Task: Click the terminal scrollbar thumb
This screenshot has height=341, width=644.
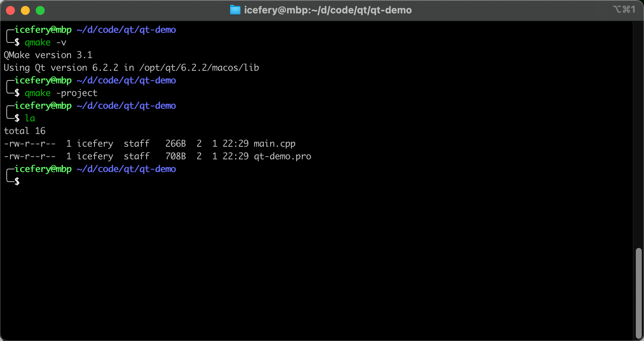Action: 639,293
